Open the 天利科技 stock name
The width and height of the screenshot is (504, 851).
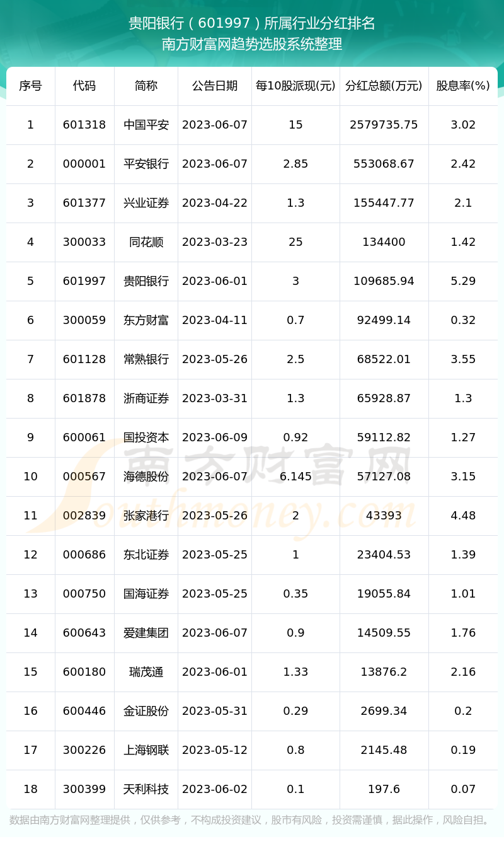point(146,789)
